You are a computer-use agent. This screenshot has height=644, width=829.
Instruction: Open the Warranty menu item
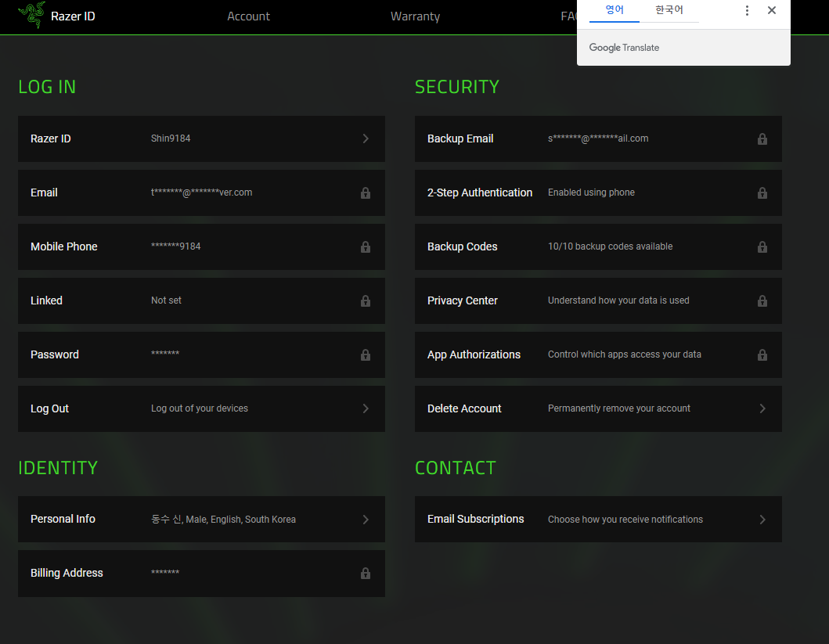tap(415, 16)
